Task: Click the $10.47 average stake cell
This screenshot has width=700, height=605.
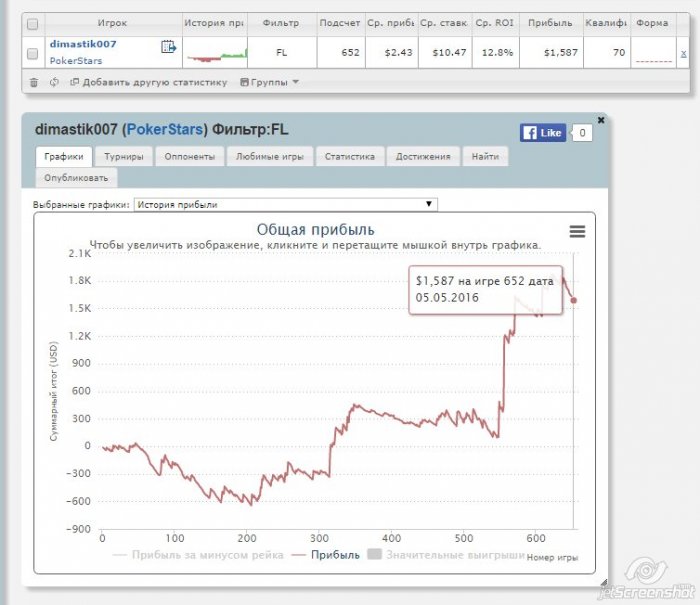Action: point(445,53)
